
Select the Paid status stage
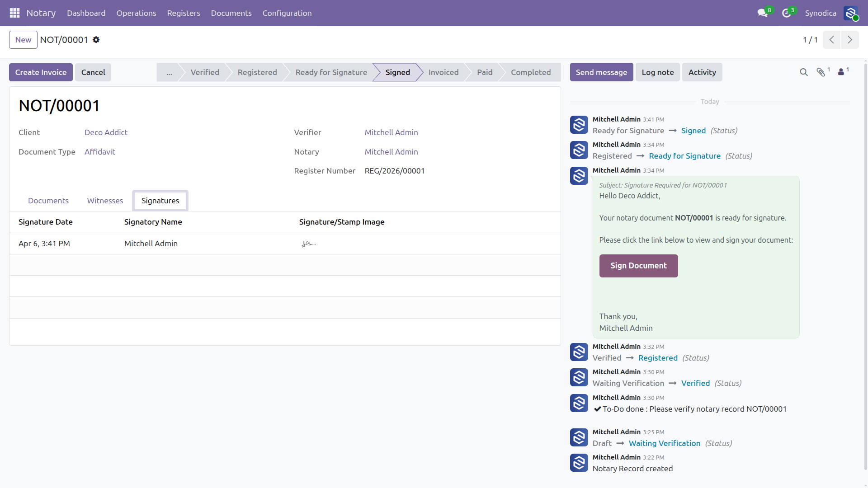click(x=485, y=72)
